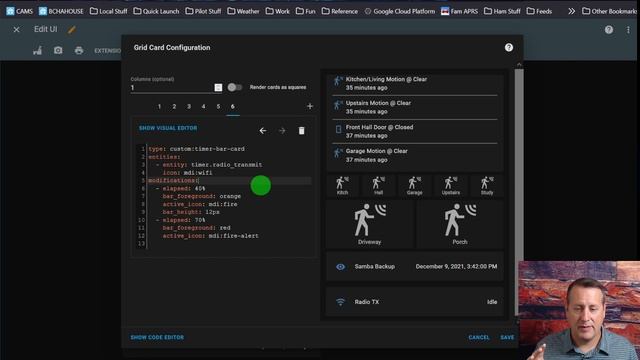Open the Weather bookmark folder
The image size is (640, 360).
pos(243,11)
